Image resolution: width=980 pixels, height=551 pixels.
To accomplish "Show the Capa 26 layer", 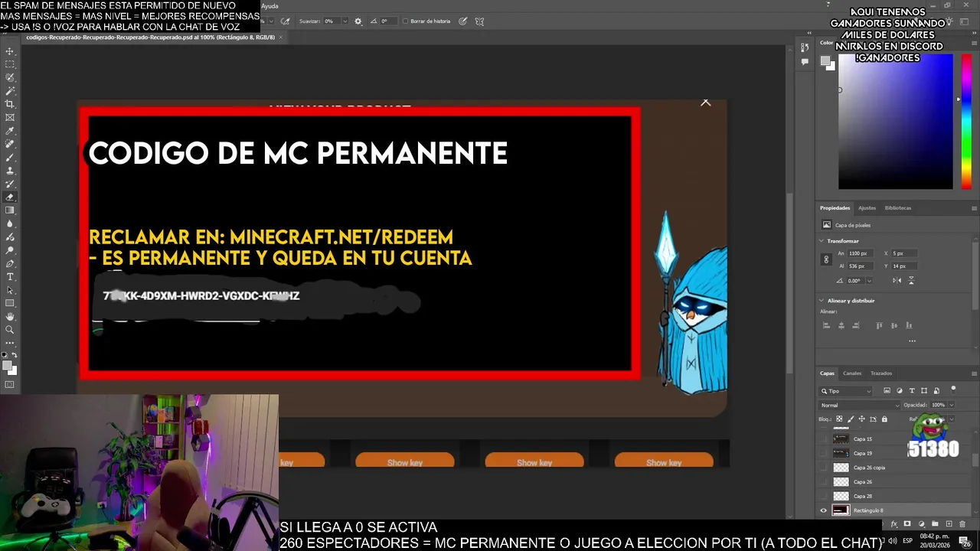I will [x=824, y=482].
